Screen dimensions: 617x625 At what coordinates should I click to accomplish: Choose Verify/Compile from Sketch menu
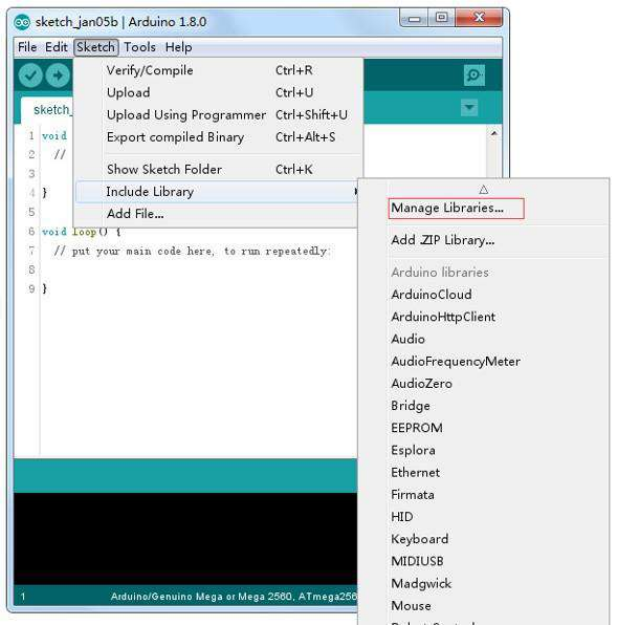coord(218,71)
